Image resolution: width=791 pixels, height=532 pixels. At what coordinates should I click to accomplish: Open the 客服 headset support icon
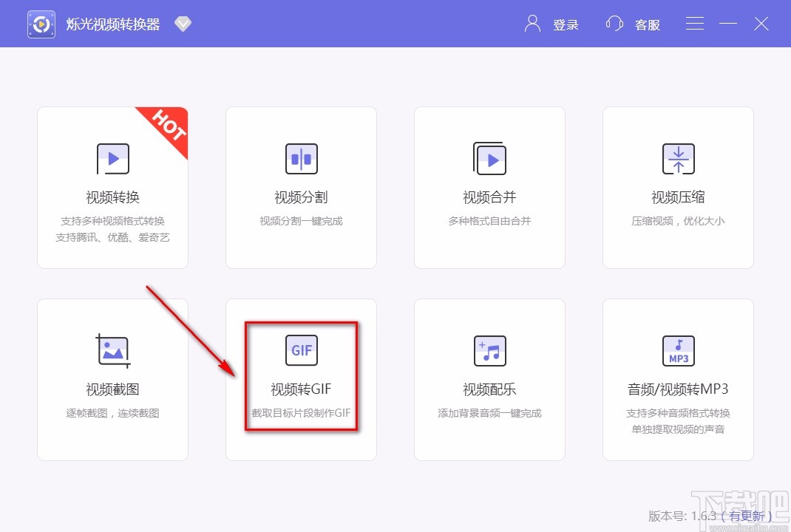tap(614, 23)
